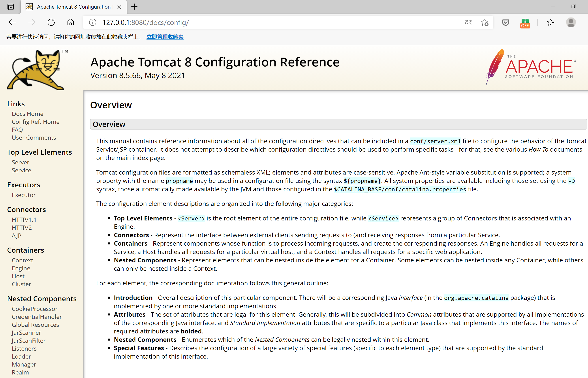Open the Context container page
This screenshot has height=378, width=588.
pos(22,260)
